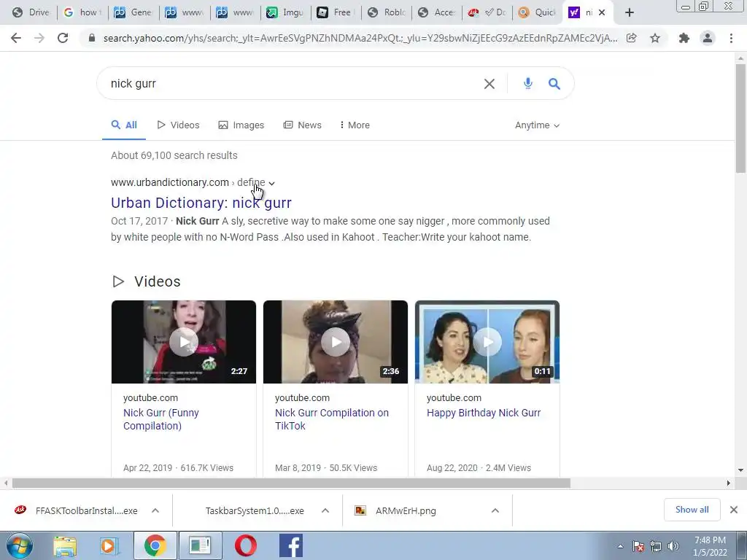Click the volume speaker tray icon
Screen dimensions: 747x560
673,547
